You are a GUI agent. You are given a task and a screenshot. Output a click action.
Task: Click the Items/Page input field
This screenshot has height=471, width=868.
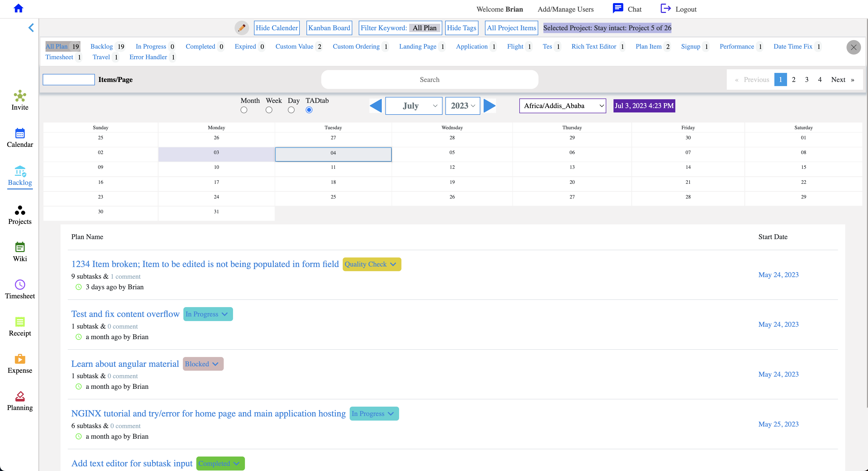69,80
